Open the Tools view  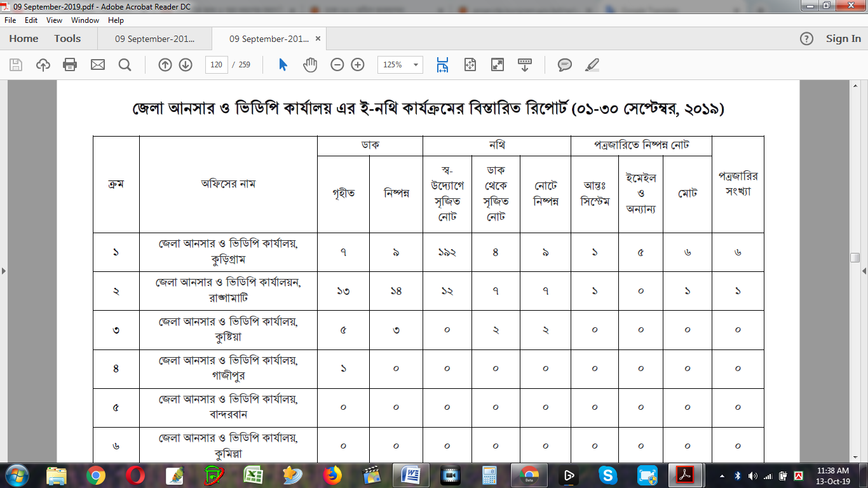67,39
